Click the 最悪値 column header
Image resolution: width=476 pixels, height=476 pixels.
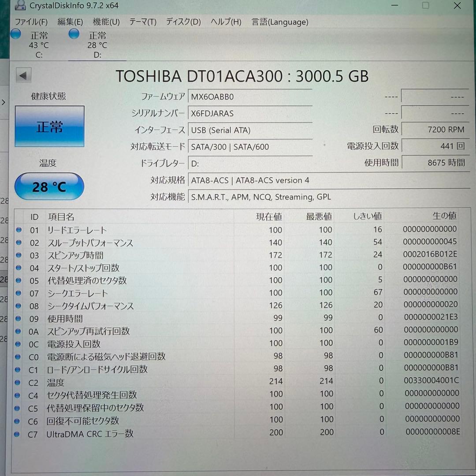[x=309, y=216]
